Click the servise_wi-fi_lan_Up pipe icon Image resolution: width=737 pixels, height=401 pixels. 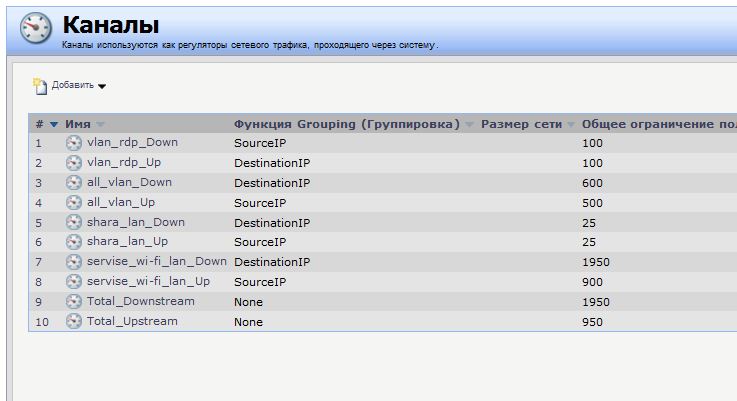[x=74, y=282]
